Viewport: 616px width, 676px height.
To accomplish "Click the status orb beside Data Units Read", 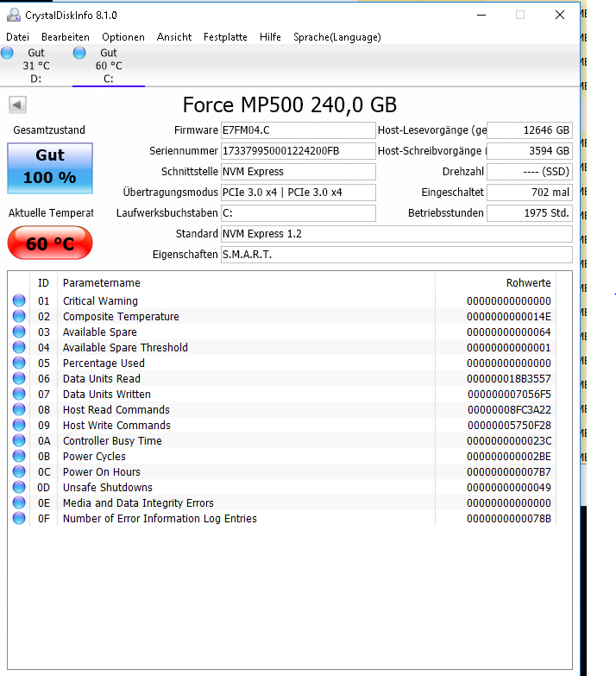I will pyautogui.click(x=19, y=378).
